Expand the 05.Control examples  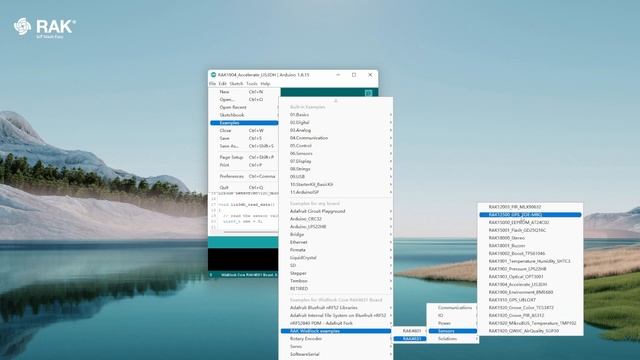[x=336, y=146]
